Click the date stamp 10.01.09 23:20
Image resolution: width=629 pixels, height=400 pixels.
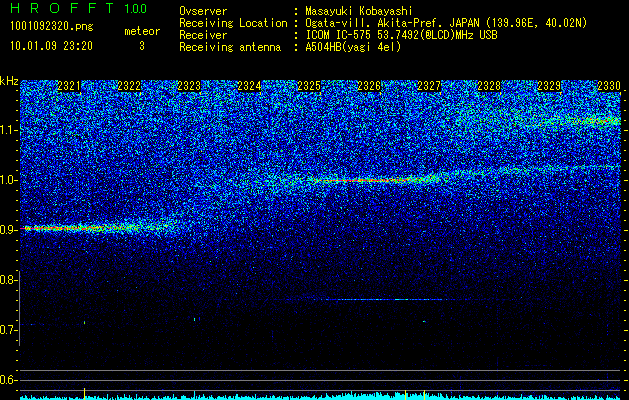pos(52,46)
